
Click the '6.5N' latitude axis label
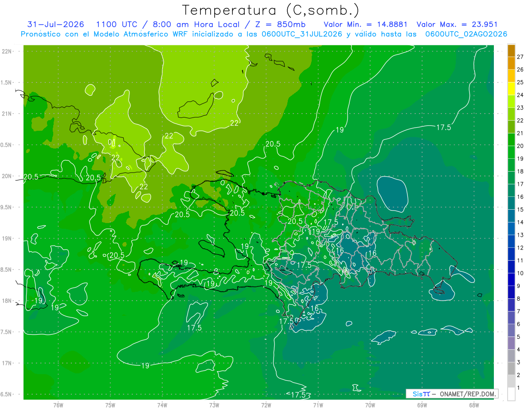7,395
